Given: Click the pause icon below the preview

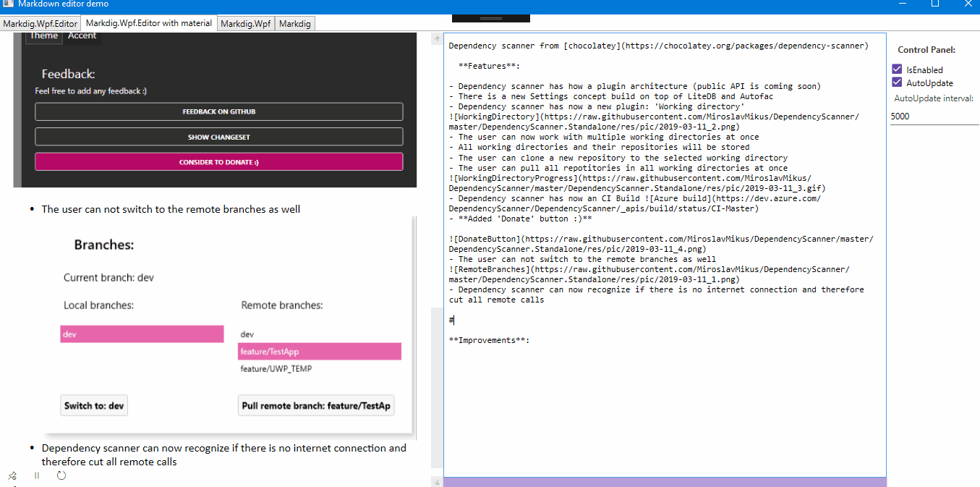Looking at the screenshot, I should click(37, 475).
